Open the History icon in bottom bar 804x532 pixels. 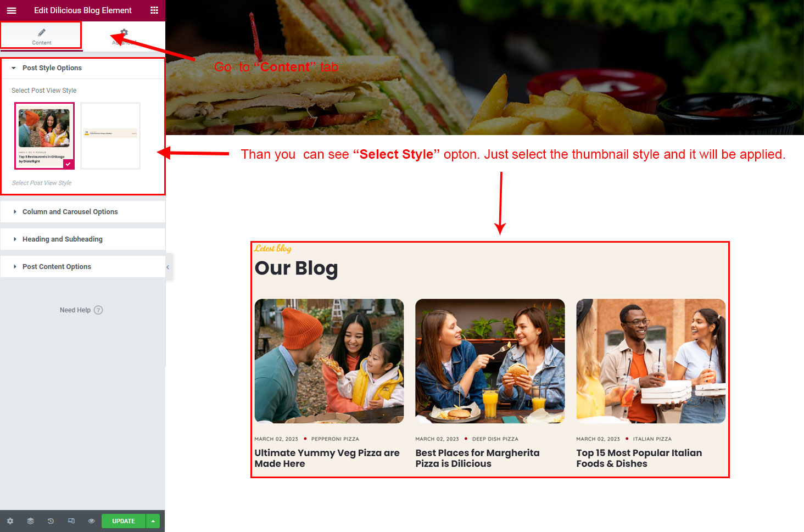[x=51, y=521]
